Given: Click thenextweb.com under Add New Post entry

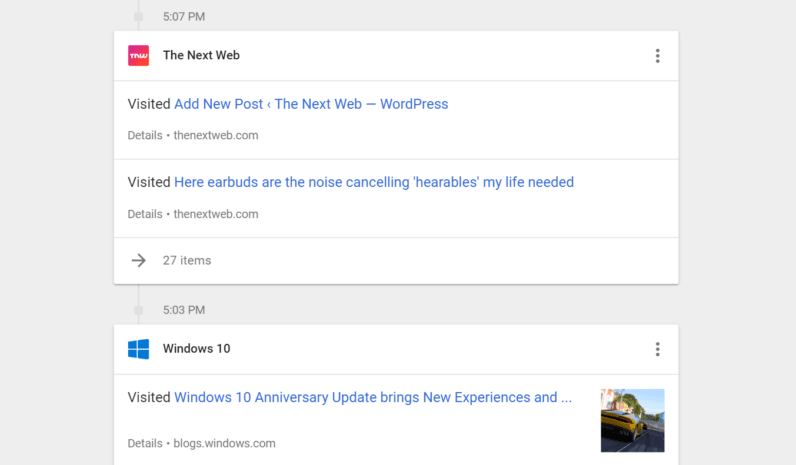Looking at the screenshot, I should pyautogui.click(x=216, y=136).
